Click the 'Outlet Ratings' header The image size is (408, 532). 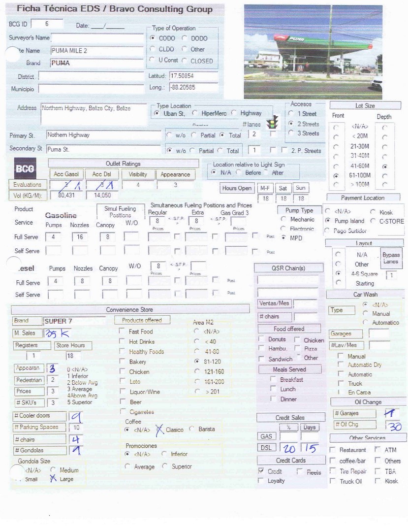pyautogui.click(x=123, y=164)
